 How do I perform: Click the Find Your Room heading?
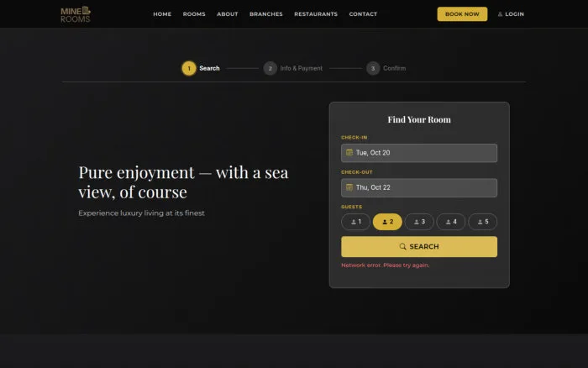419,119
